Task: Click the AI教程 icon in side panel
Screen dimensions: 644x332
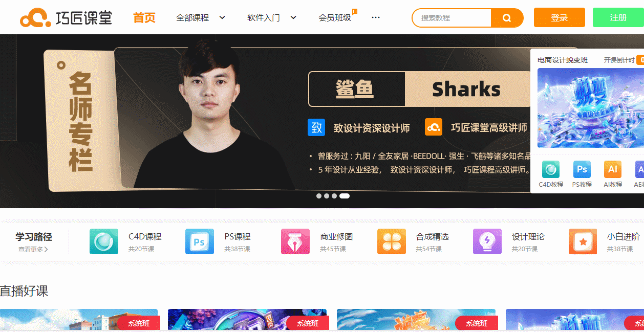Action: (613, 169)
